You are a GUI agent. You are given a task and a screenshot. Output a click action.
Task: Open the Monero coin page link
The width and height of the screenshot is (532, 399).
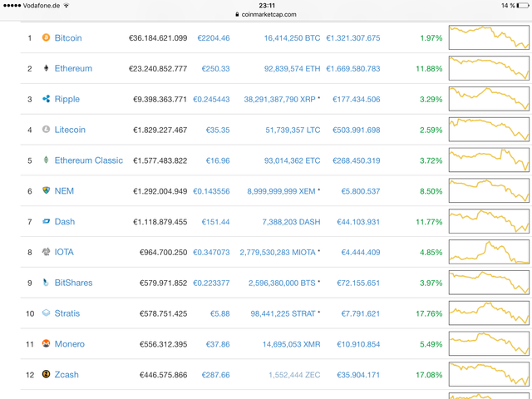(70, 344)
